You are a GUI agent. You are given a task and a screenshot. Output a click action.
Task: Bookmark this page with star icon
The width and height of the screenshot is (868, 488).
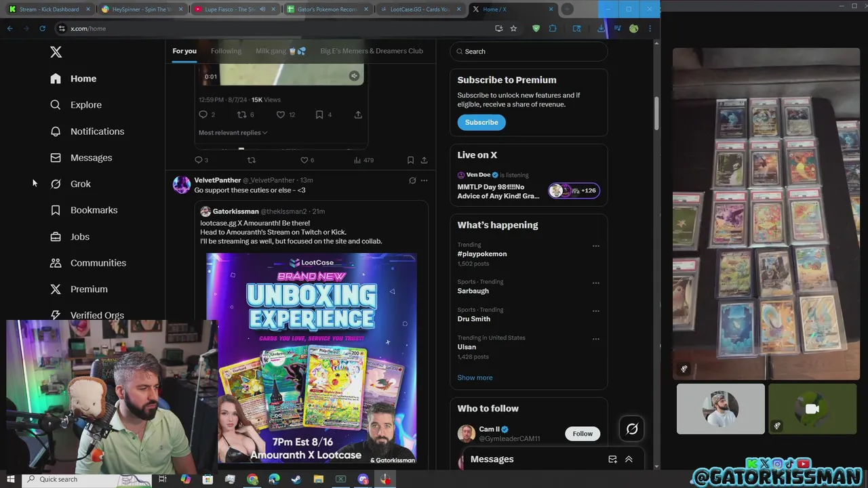[513, 28]
